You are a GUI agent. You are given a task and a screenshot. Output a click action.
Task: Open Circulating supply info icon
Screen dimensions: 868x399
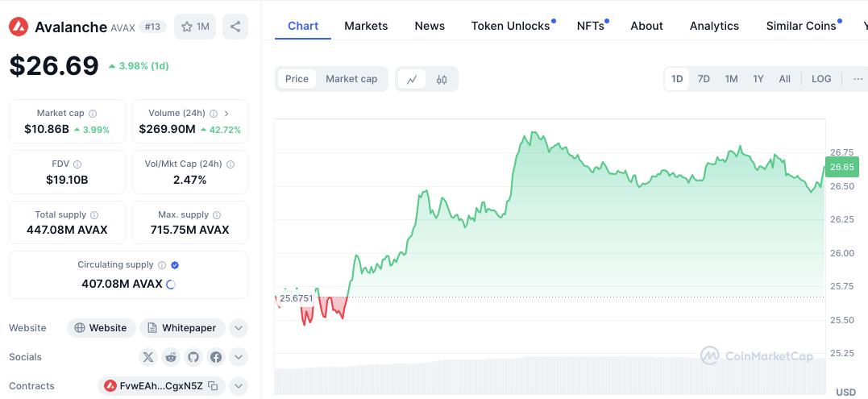click(x=162, y=265)
